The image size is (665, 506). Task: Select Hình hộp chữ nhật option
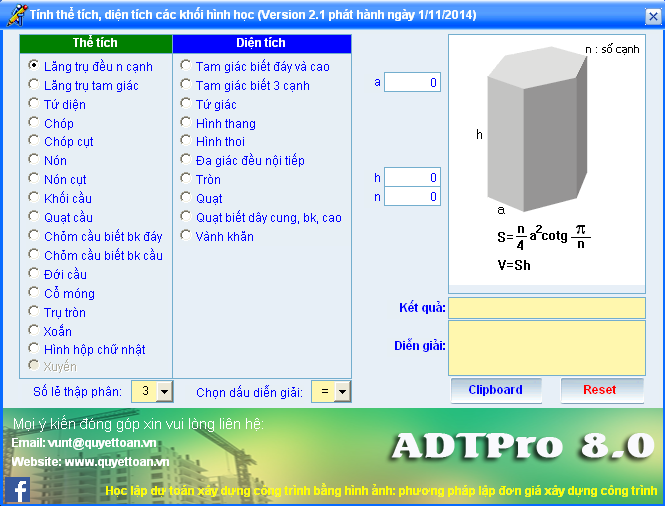point(35,350)
